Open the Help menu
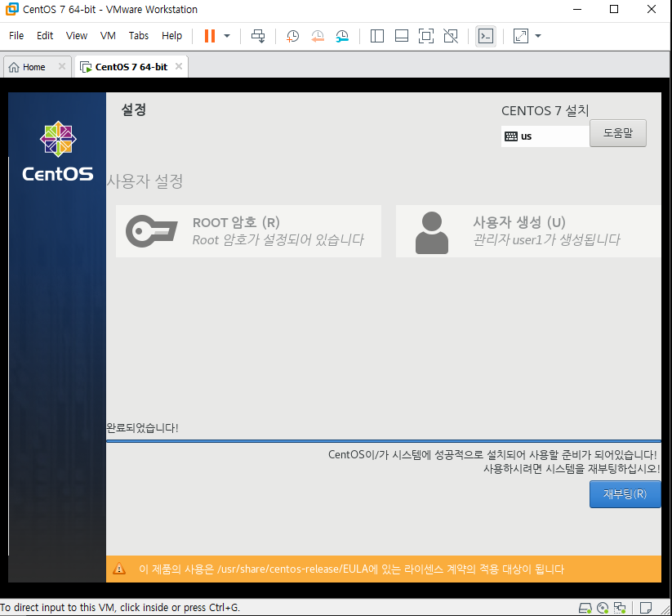This screenshot has width=672, height=616. (171, 36)
